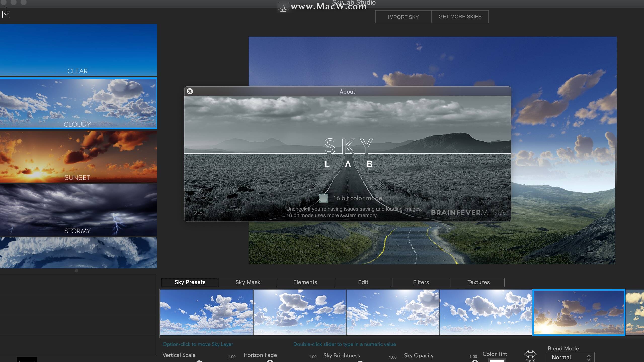Open the Elements tab
Image resolution: width=644 pixels, height=362 pixels.
tap(305, 282)
